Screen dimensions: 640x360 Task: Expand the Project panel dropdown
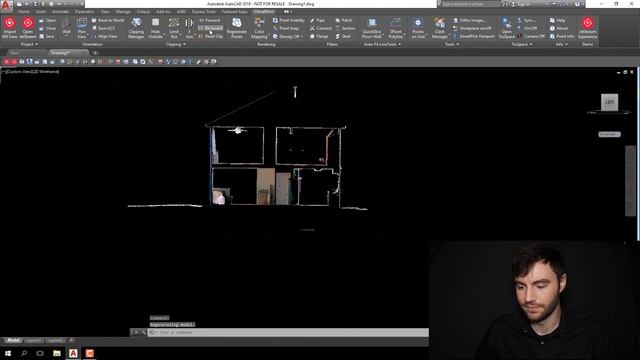(29, 44)
